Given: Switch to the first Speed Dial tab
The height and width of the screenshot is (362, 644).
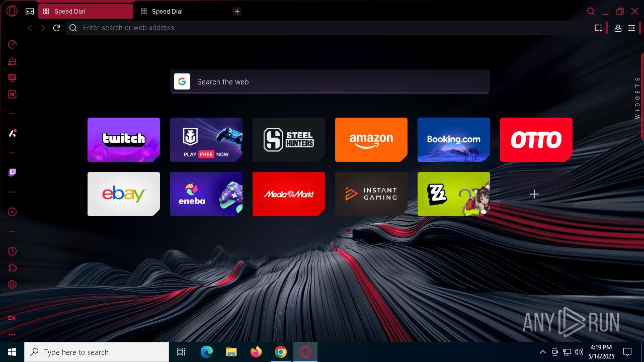Looking at the screenshot, I should coord(86,11).
